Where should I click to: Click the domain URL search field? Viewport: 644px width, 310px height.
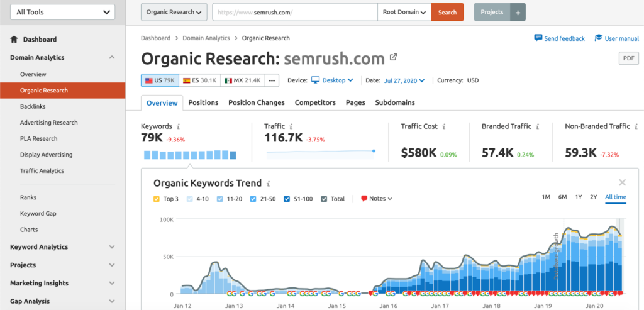[294, 12]
